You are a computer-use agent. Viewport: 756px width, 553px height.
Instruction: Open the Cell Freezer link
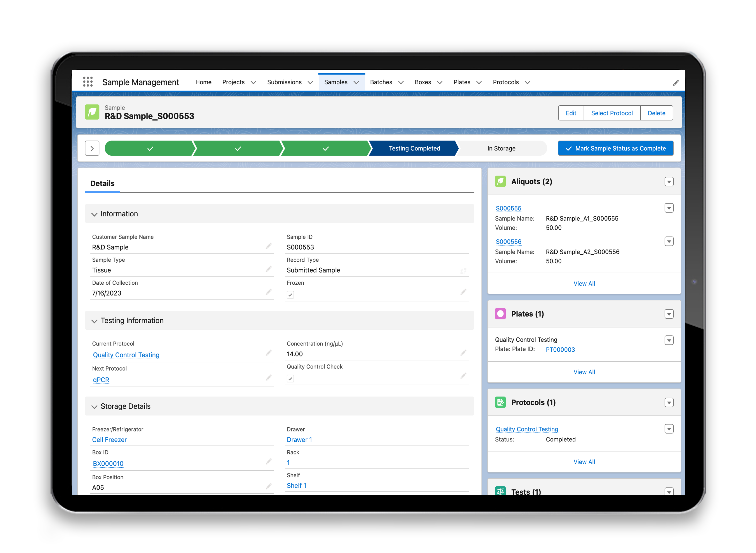coord(109,440)
